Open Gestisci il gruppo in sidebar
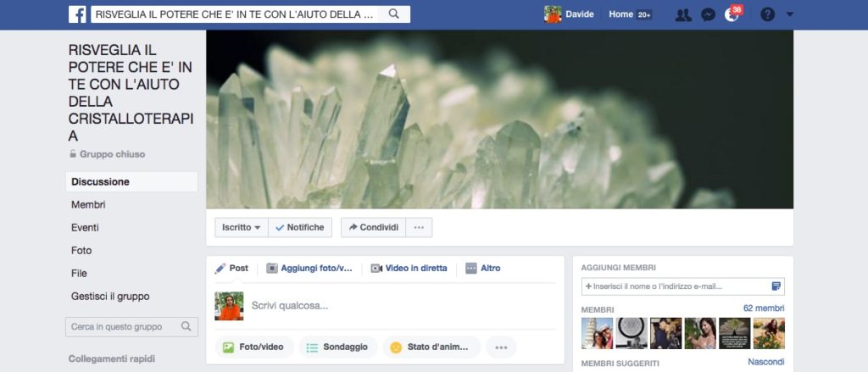The width and height of the screenshot is (868, 372). 110,297
